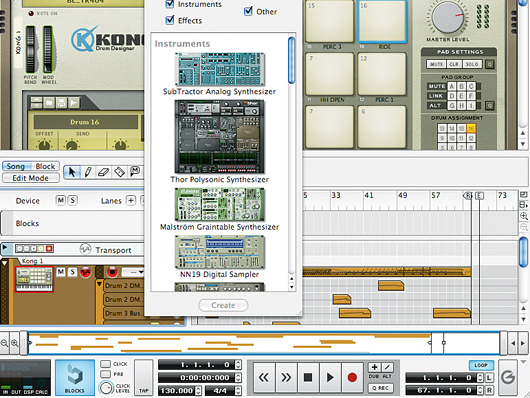Image resolution: width=530 pixels, height=398 pixels.
Task: Switch to Song view
Action: [x=16, y=166]
